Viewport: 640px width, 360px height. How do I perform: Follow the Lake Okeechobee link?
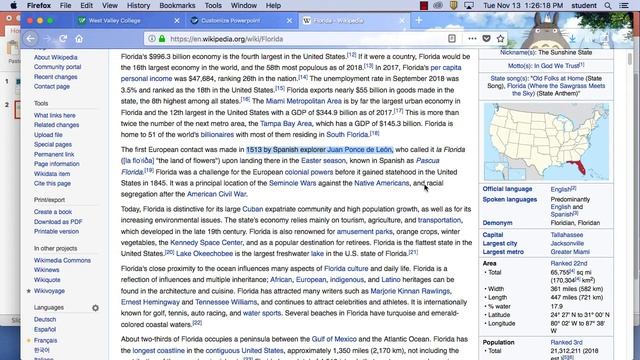[204, 253]
